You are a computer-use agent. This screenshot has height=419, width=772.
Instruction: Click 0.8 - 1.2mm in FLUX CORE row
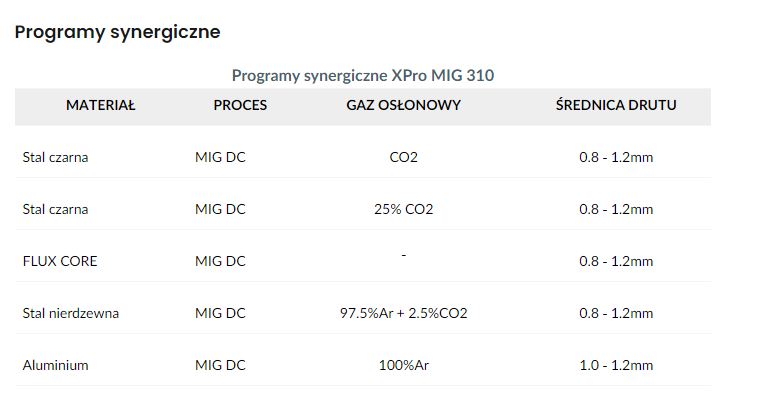[616, 261]
